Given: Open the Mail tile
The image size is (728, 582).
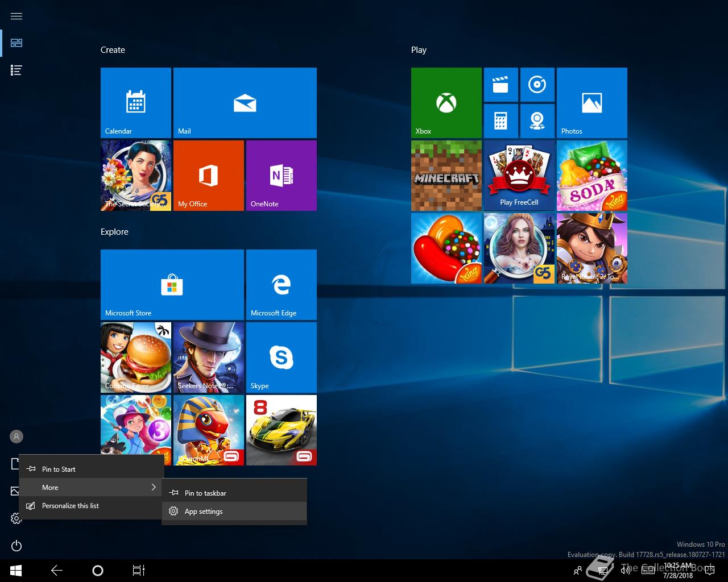Looking at the screenshot, I should click(245, 103).
